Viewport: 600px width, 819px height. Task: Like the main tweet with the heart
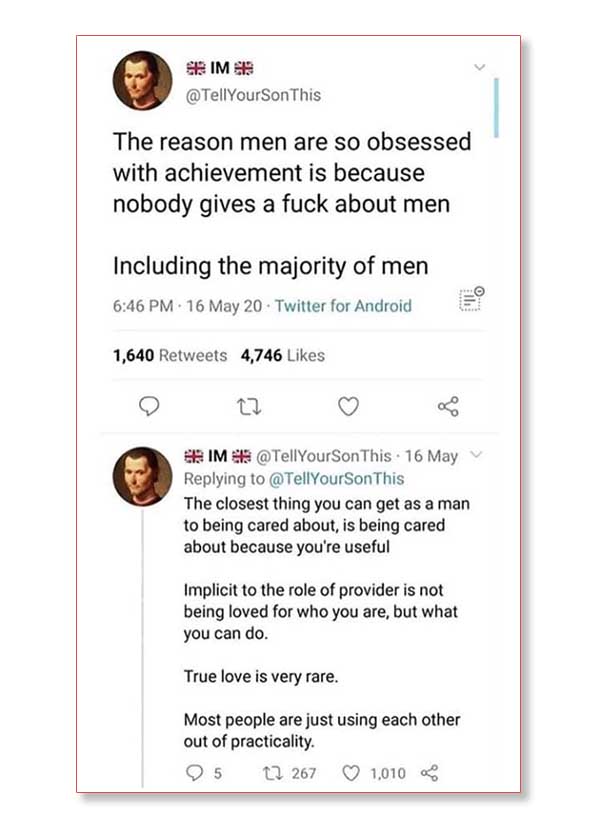point(349,405)
